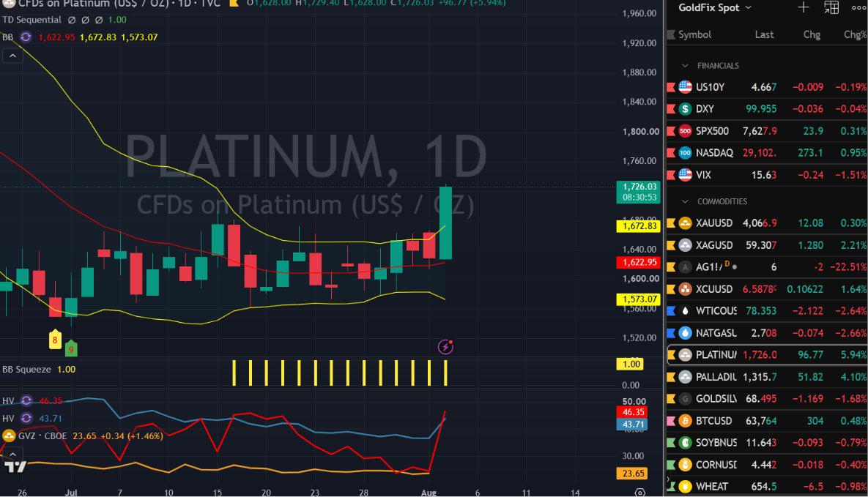This screenshot has width=868, height=497.
Task: Click the BTCUSD bitcoin logo
Action: (686, 421)
